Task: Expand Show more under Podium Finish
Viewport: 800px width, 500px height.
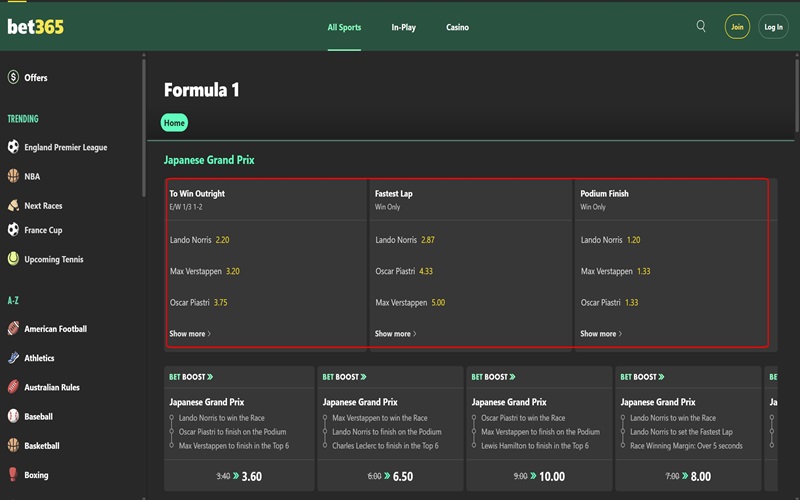Action: [601, 334]
